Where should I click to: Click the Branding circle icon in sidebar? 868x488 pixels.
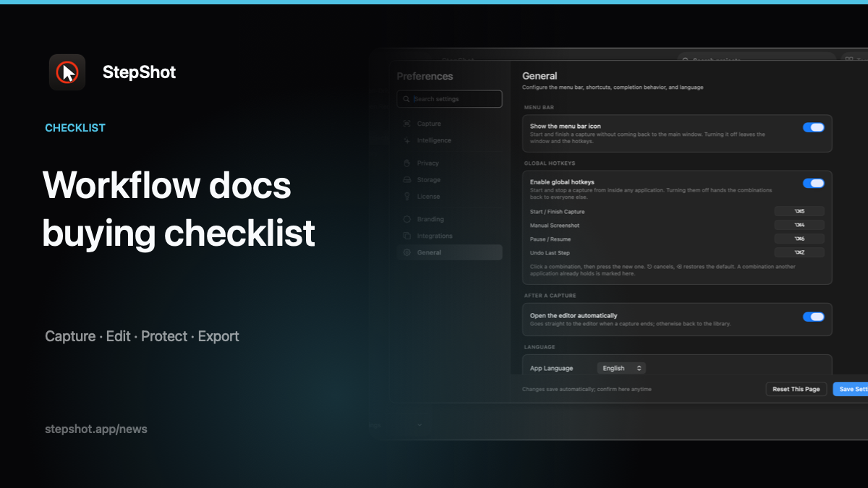pos(407,219)
